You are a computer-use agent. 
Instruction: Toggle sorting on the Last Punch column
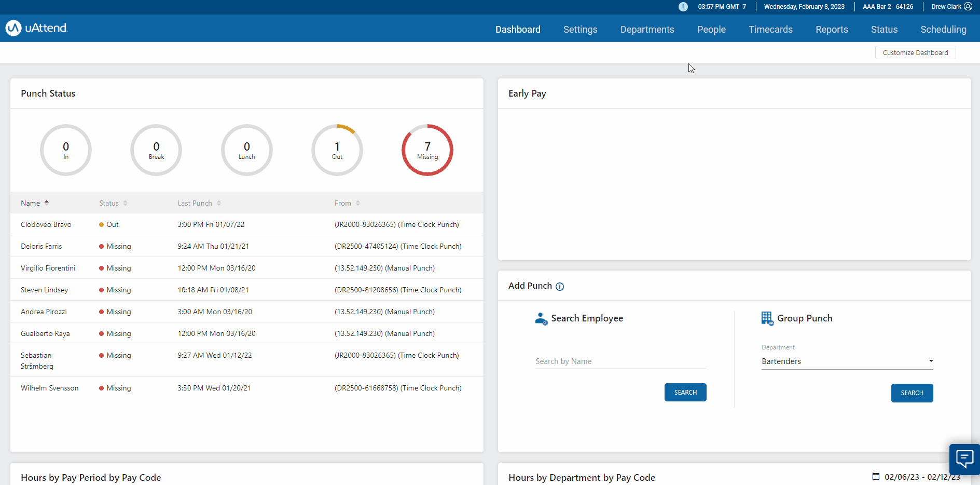click(218, 203)
